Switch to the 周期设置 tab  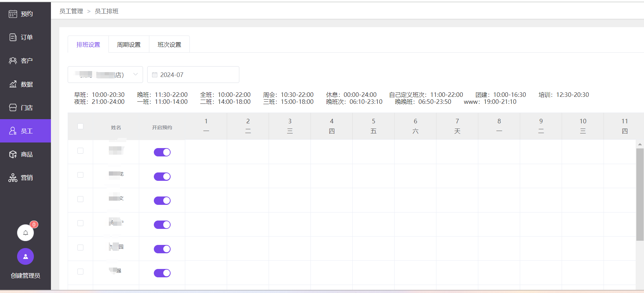point(129,45)
